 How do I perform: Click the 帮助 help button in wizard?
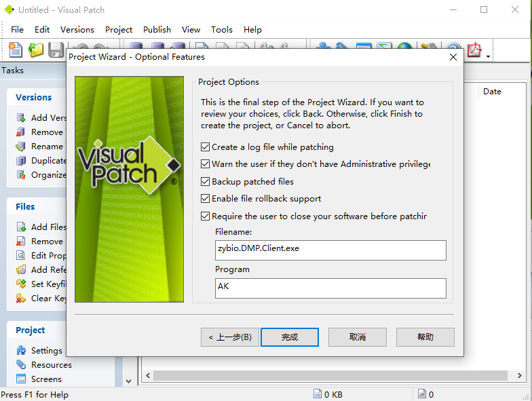[425, 337]
